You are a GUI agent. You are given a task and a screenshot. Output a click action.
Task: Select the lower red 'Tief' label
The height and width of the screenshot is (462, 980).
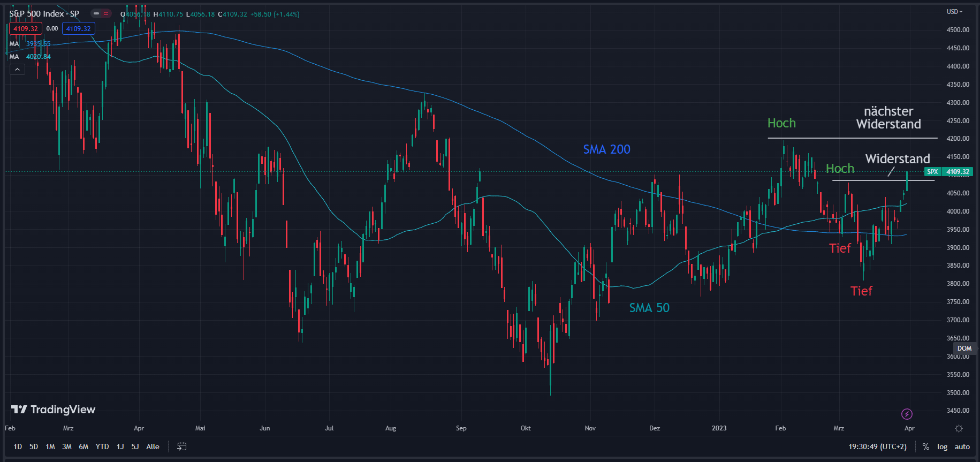[x=861, y=291]
